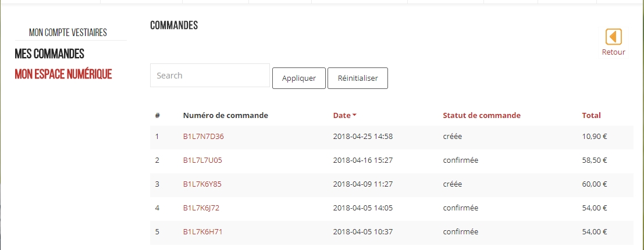The width and height of the screenshot is (644, 250).
Task: Select the 60,00 € total cell
Action: pyautogui.click(x=595, y=184)
